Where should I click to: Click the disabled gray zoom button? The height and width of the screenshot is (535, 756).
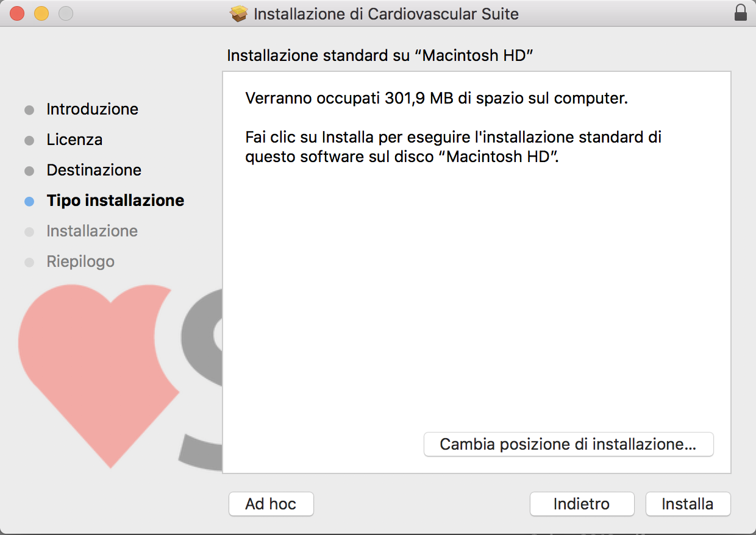tap(65, 13)
